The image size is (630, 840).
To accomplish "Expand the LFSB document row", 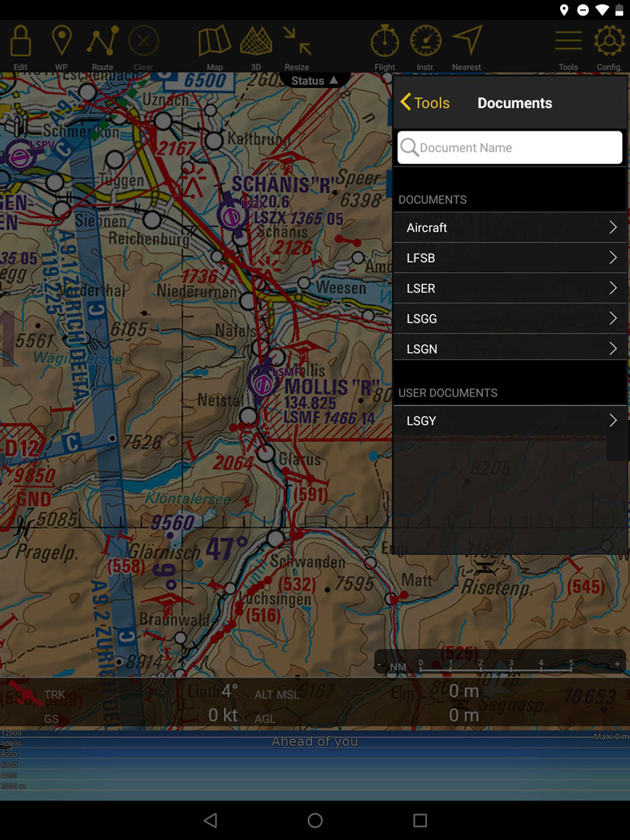I will click(x=509, y=257).
